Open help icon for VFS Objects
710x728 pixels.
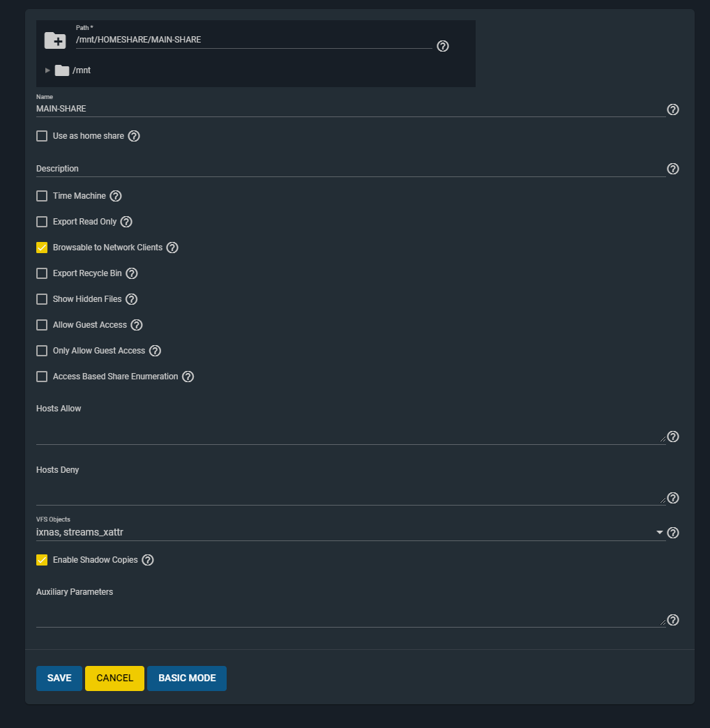(673, 533)
